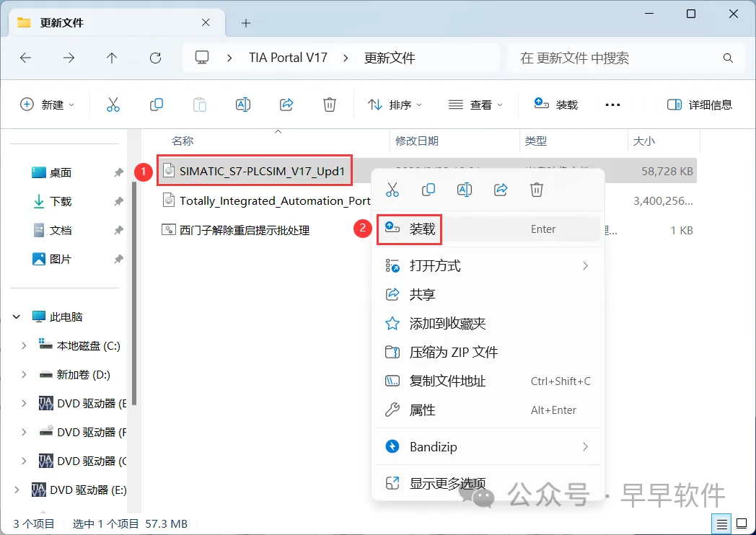Go back with the left arrow
This screenshot has width=756, height=535.
(25, 58)
